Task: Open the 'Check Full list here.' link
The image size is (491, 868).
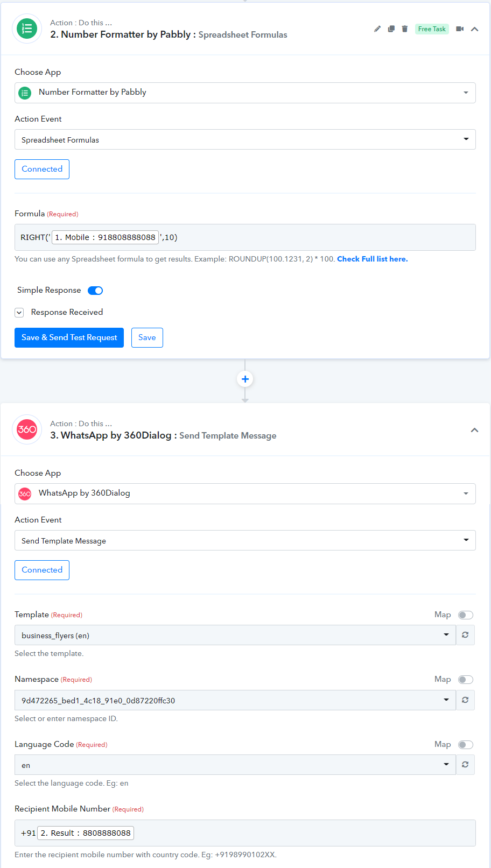Action: [x=373, y=259]
